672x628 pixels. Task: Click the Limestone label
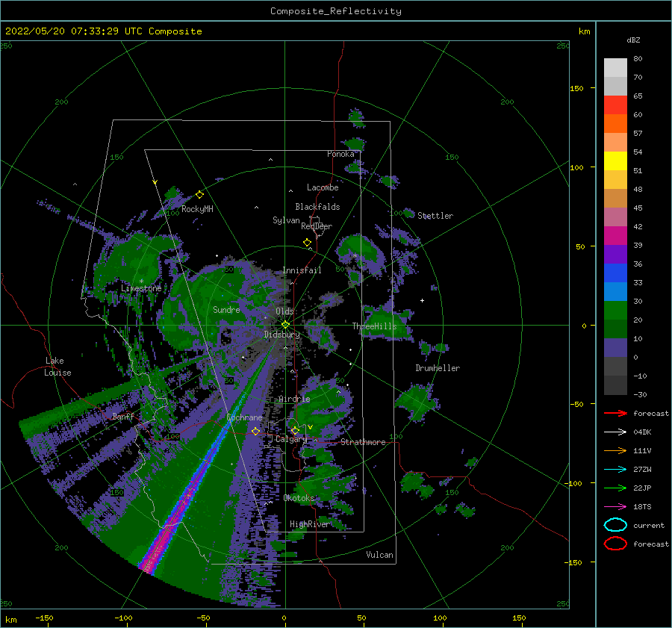(x=141, y=288)
